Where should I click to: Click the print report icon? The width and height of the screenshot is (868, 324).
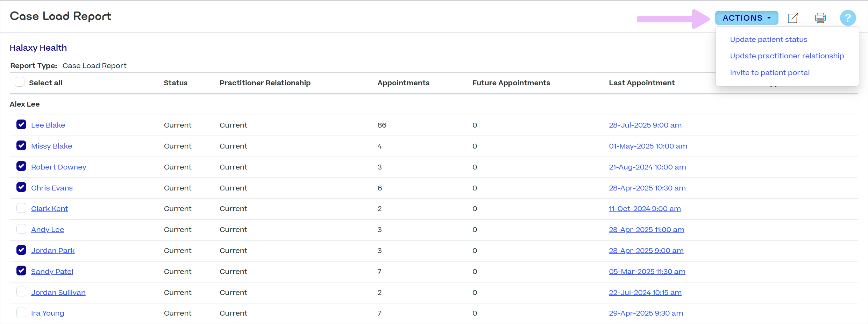coord(820,18)
